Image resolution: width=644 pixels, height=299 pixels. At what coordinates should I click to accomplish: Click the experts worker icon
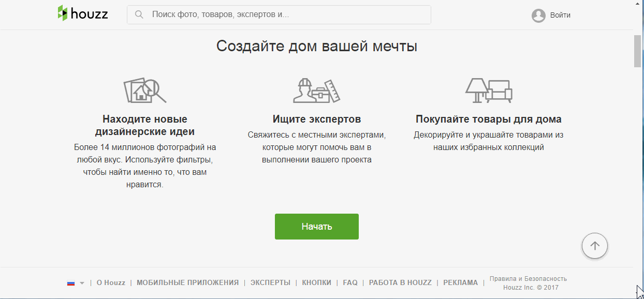316,91
